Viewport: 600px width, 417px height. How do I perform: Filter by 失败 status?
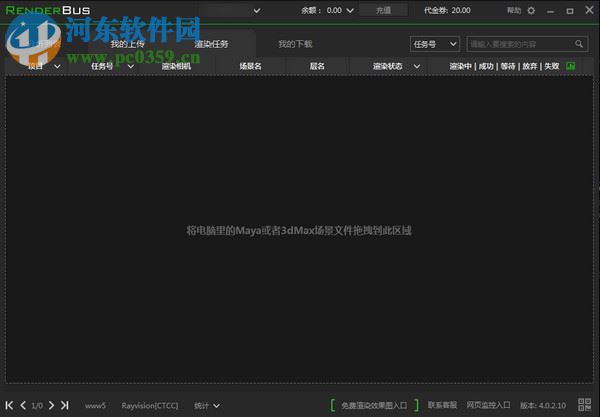(552, 67)
